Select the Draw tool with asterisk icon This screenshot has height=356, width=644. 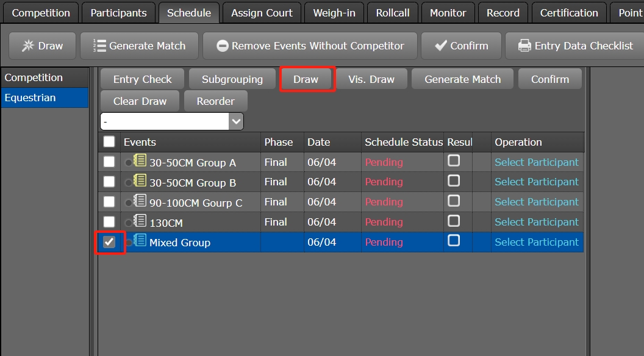[x=29, y=46]
